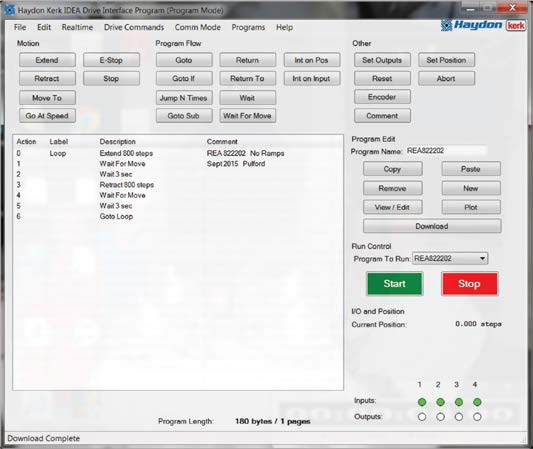Screen dimensions: 533x449
Task: Select the Retract 800 steps row
Action: [178, 185]
